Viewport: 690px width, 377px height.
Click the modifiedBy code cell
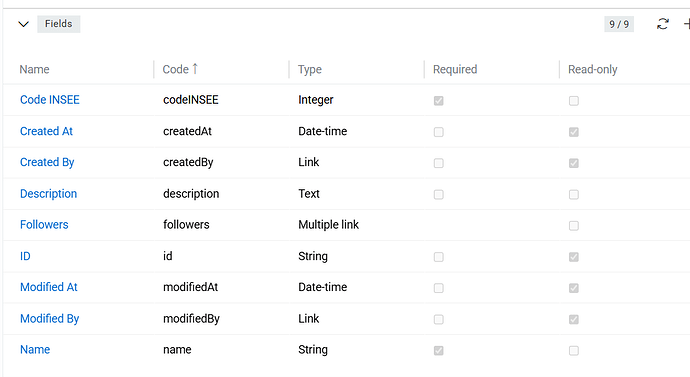point(191,318)
